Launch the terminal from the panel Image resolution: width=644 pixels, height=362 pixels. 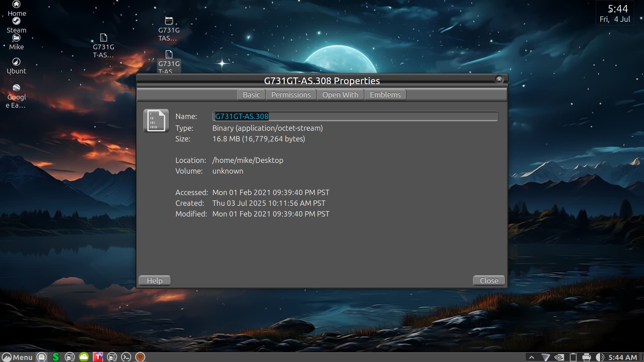click(126, 357)
